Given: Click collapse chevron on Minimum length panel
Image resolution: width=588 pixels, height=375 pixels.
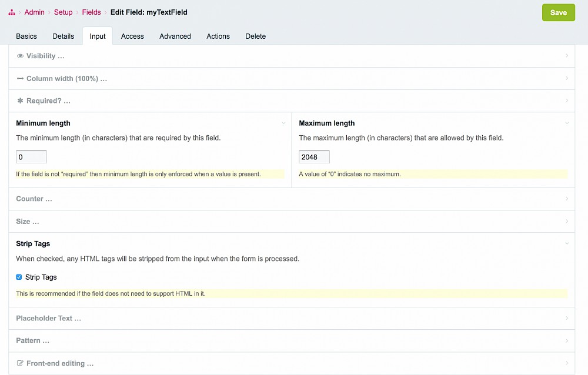Looking at the screenshot, I should (x=283, y=123).
